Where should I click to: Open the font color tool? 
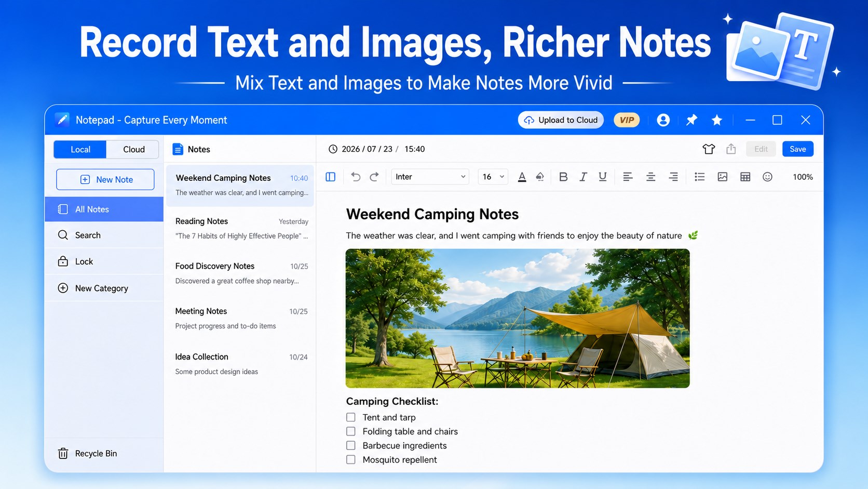(x=522, y=177)
